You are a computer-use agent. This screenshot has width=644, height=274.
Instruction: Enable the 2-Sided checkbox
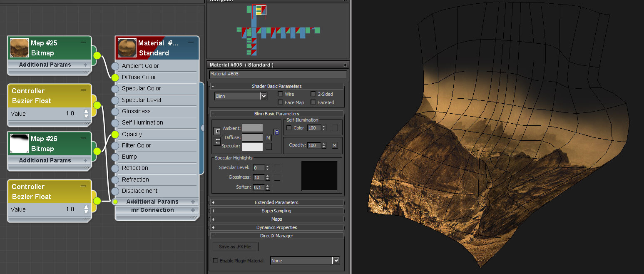(313, 94)
